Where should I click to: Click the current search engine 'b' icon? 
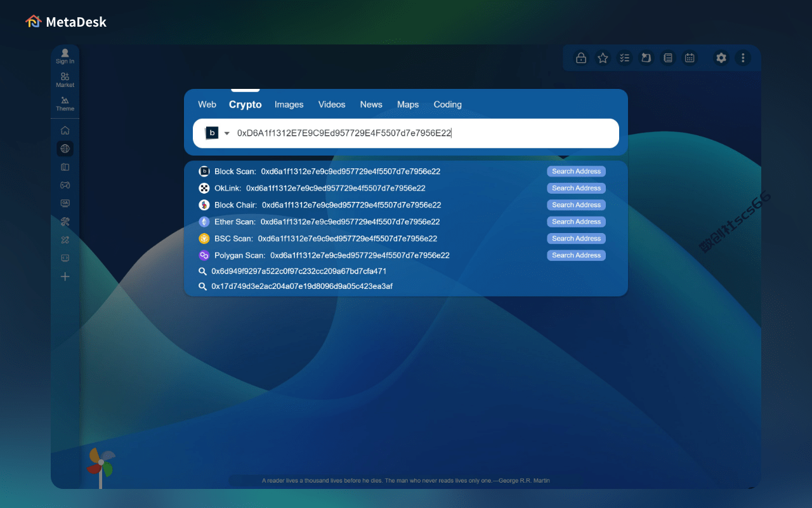[x=212, y=133]
